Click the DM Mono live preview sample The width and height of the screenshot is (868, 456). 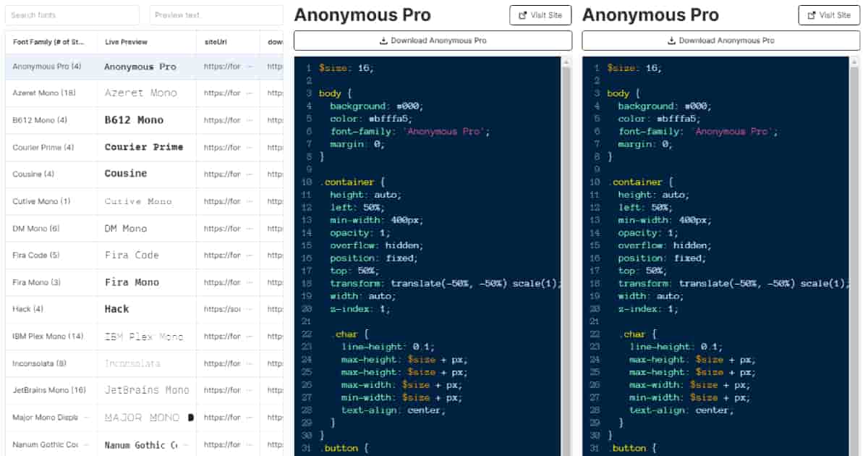coord(126,229)
